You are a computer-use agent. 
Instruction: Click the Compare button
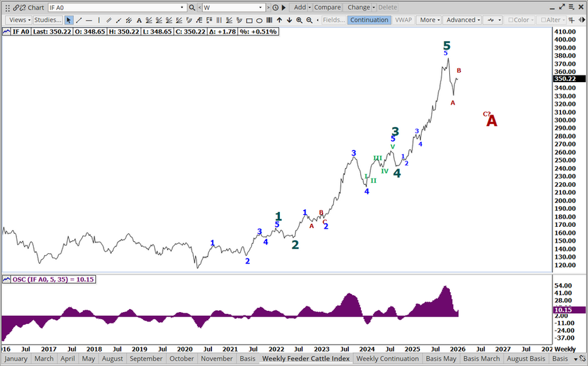328,8
